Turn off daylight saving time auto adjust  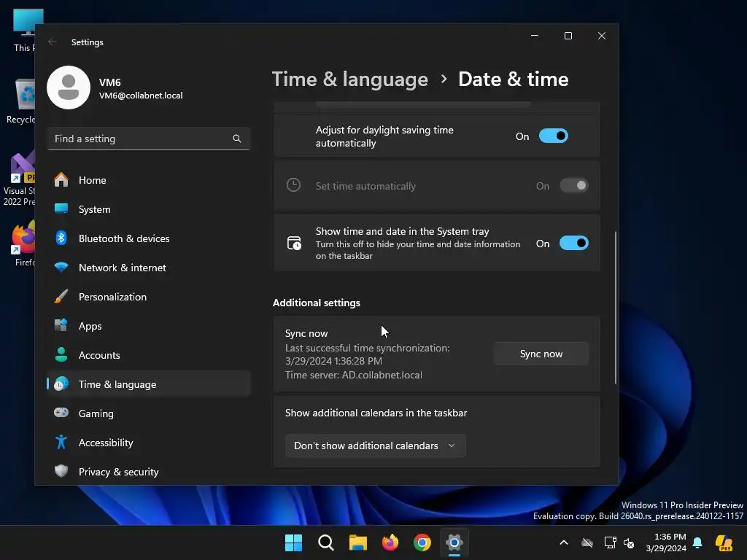[553, 136]
